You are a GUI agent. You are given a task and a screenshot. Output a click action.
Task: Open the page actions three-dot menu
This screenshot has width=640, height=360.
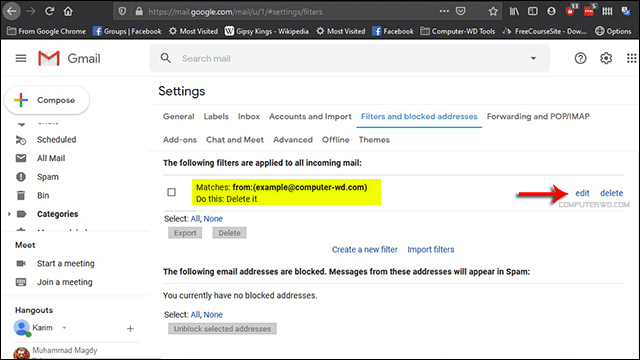[x=444, y=11]
